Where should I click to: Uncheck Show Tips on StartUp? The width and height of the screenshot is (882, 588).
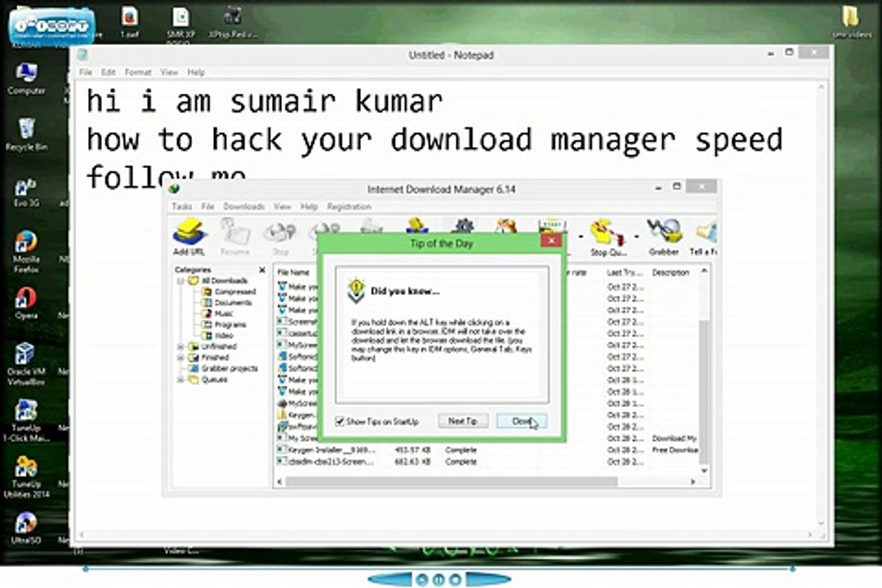(340, 421)
